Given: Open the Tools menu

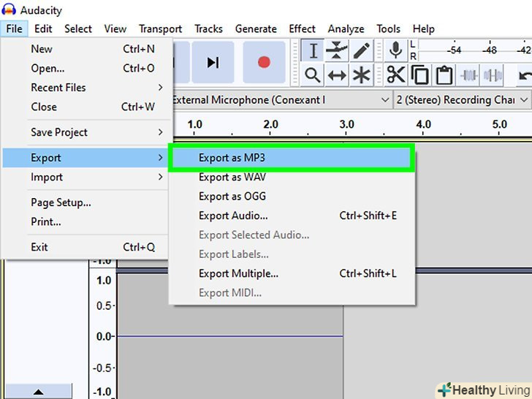Looking at the screenshot, I should [x=388, y=28].
